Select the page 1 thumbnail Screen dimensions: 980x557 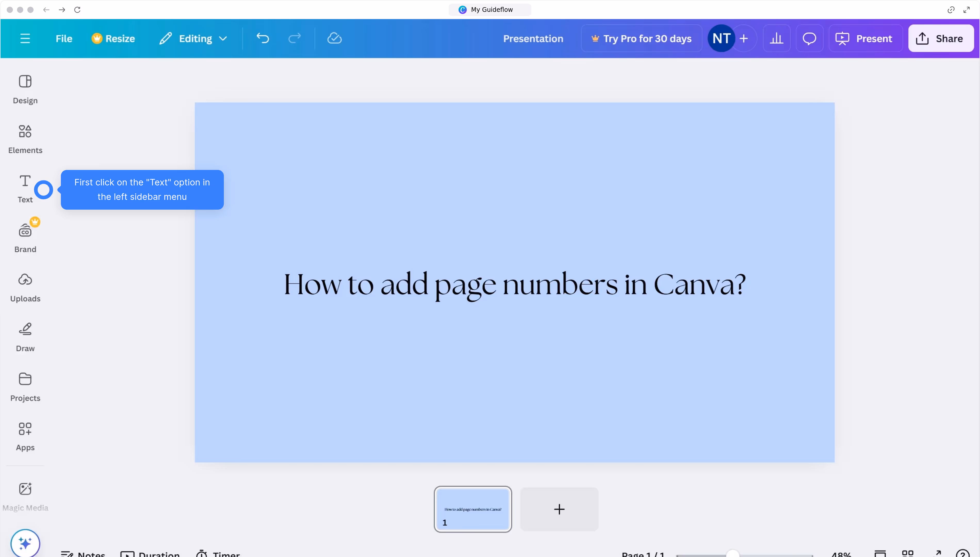(473, 509)
